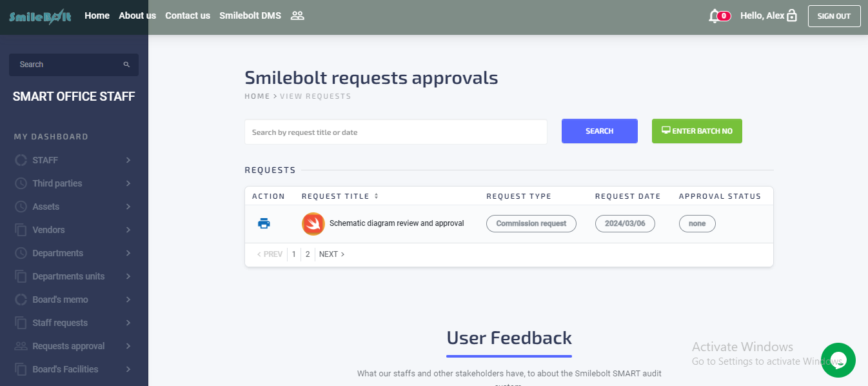The height and width of the screenshot is (386, 868).
Task: Click the printer icon in Action column
Action: coord(264,224)
